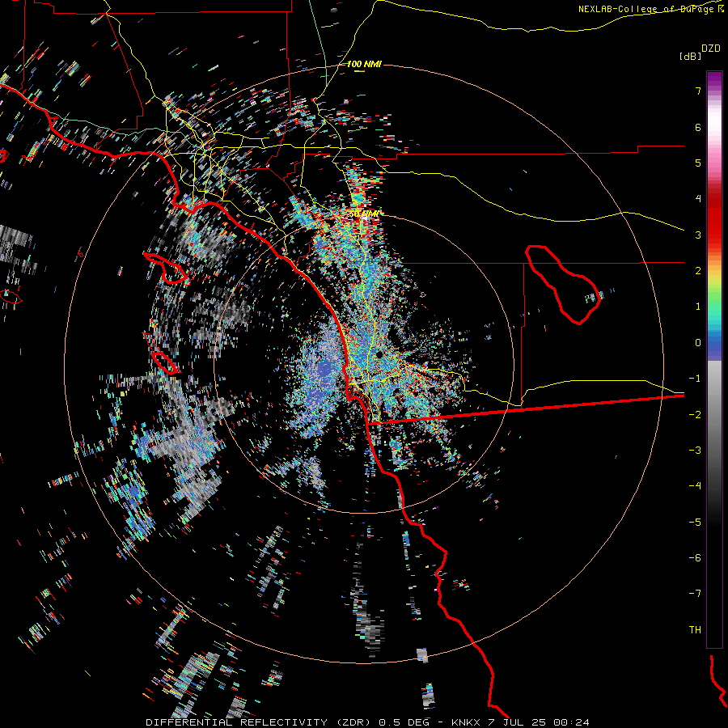Click the 0.5 DEG elevation text
The height and width of the screenshot is (728, 728).
pyautogui.click(x=404, y=722)
